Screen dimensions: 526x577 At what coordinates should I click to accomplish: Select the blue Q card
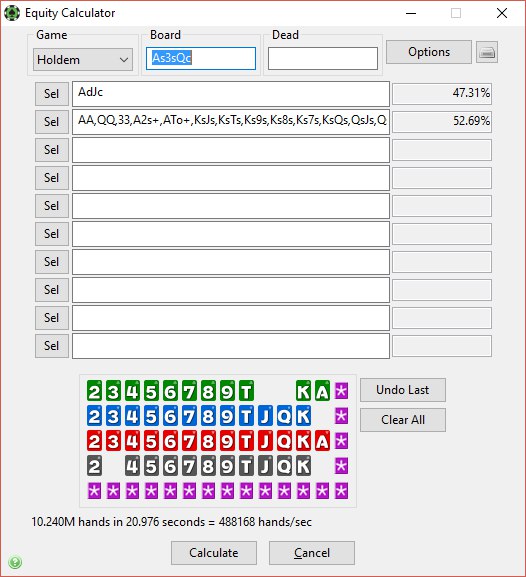click(285, 416)
